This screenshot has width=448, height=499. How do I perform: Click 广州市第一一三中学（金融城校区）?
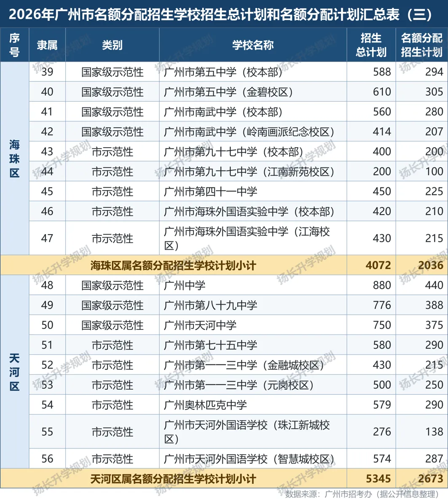tap(244, 365)
